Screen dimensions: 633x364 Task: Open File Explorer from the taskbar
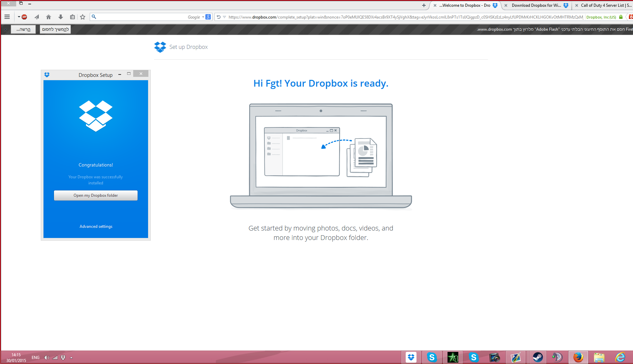599,357
